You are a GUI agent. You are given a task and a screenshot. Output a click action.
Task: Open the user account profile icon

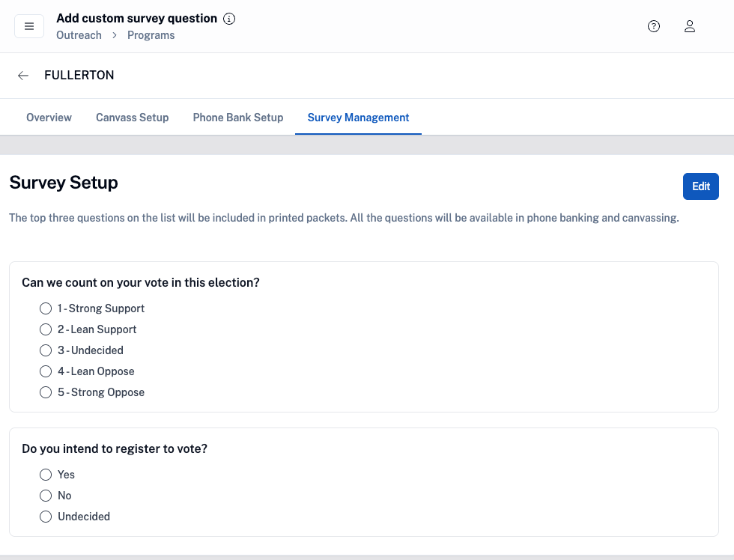[690, 26]
